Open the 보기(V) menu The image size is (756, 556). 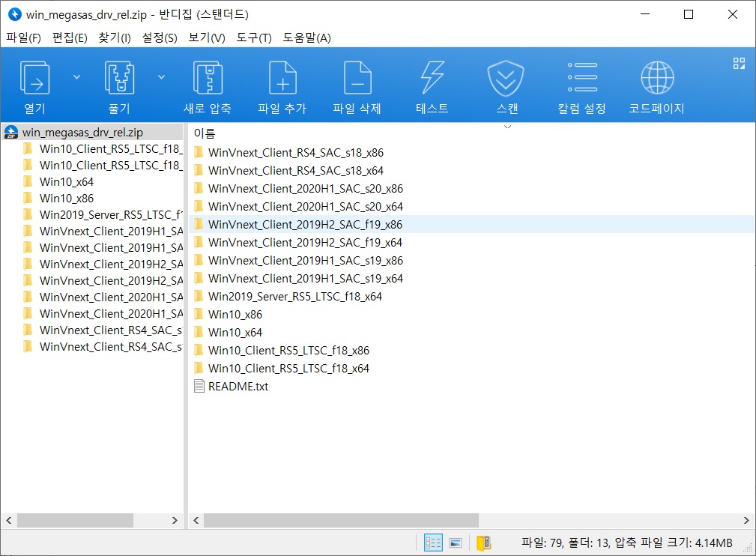pos(207,37)
